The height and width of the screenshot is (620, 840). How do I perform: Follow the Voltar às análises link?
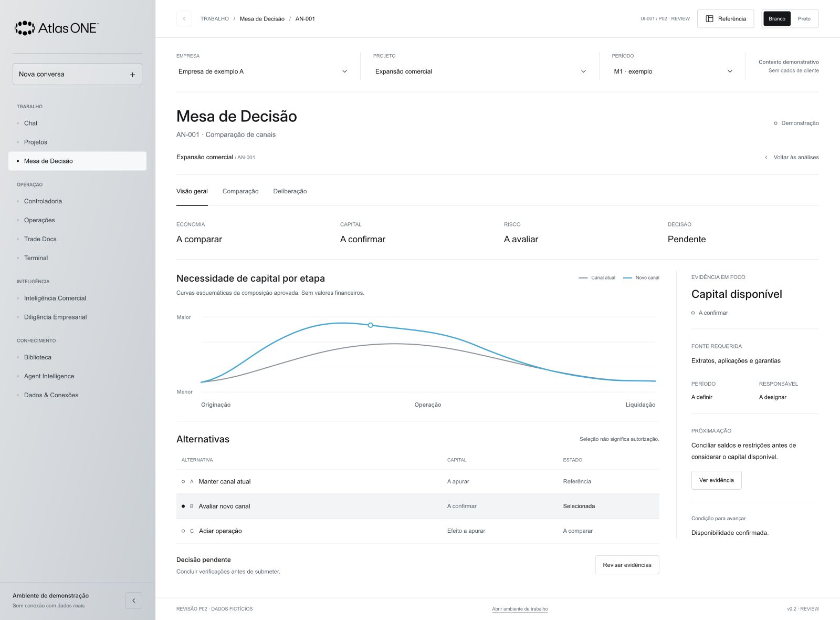792,157
